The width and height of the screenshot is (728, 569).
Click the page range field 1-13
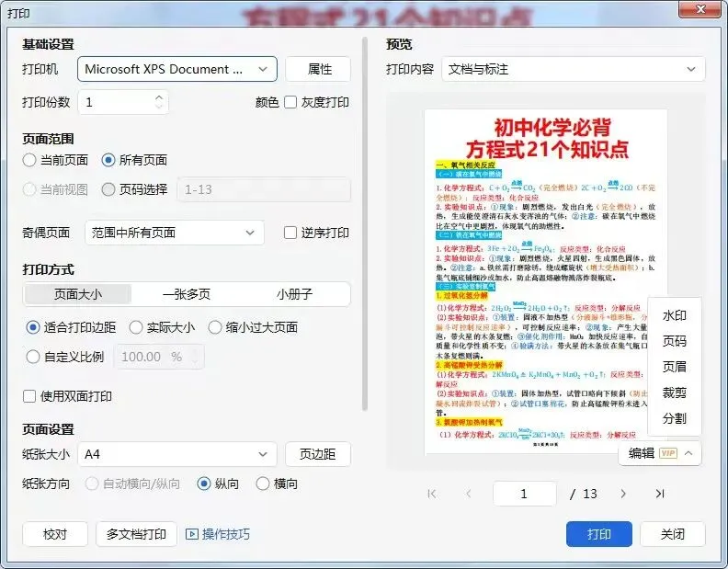(264, 189)
